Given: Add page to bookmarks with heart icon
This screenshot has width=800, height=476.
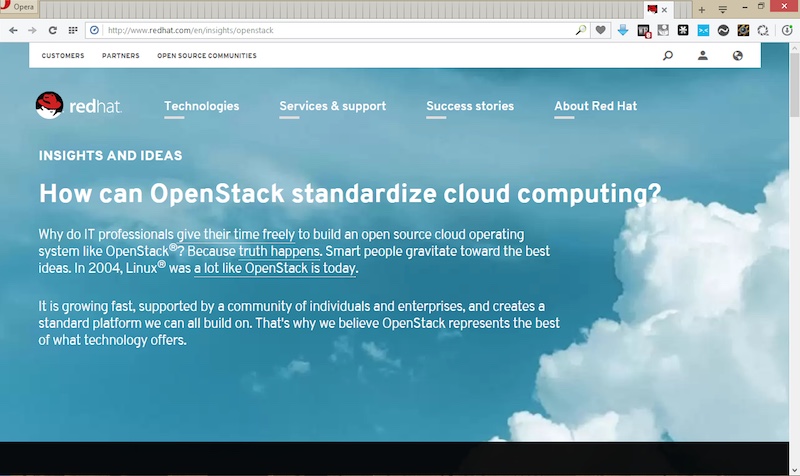Looking at the screenshot, I should point(601,30).
